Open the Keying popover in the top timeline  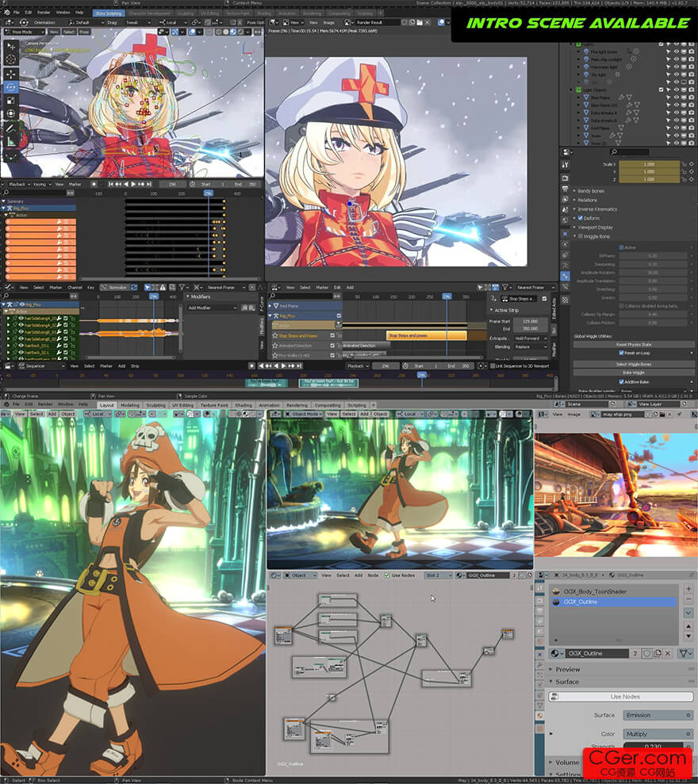[41, 185]
